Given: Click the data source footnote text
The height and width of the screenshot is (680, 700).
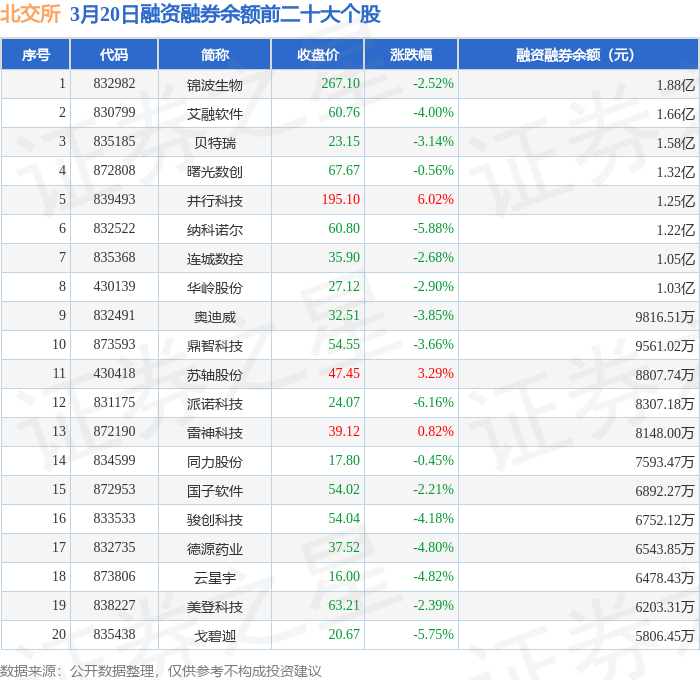Looking at the screenshot, I should point(161,671).
